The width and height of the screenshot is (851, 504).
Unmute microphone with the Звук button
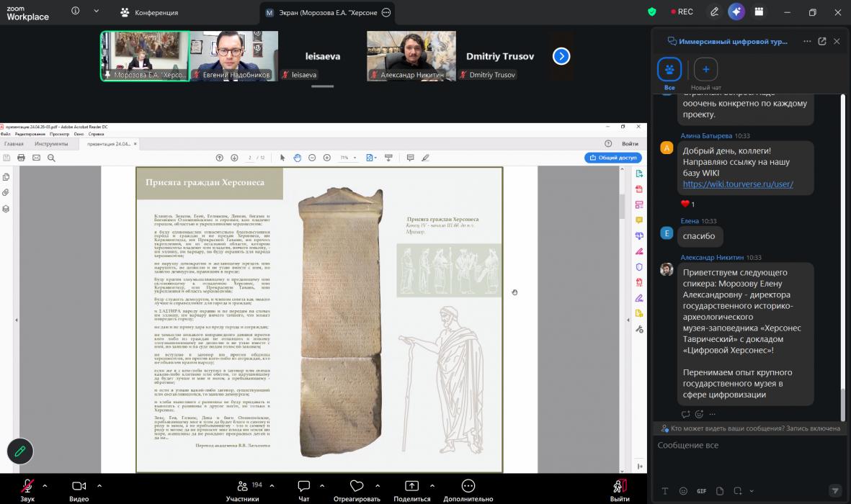click(x=27, y=490)
